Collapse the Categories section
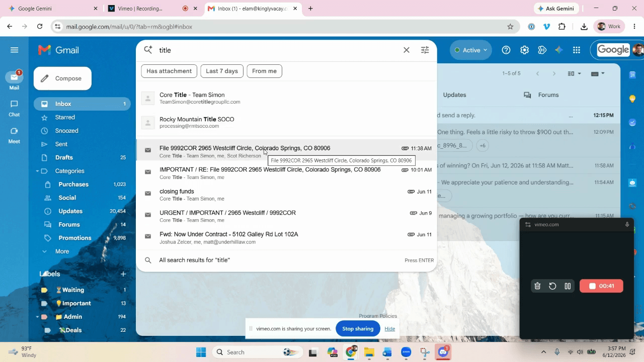Viewport: 644px width, 362px height. click(x=37, y=171)
